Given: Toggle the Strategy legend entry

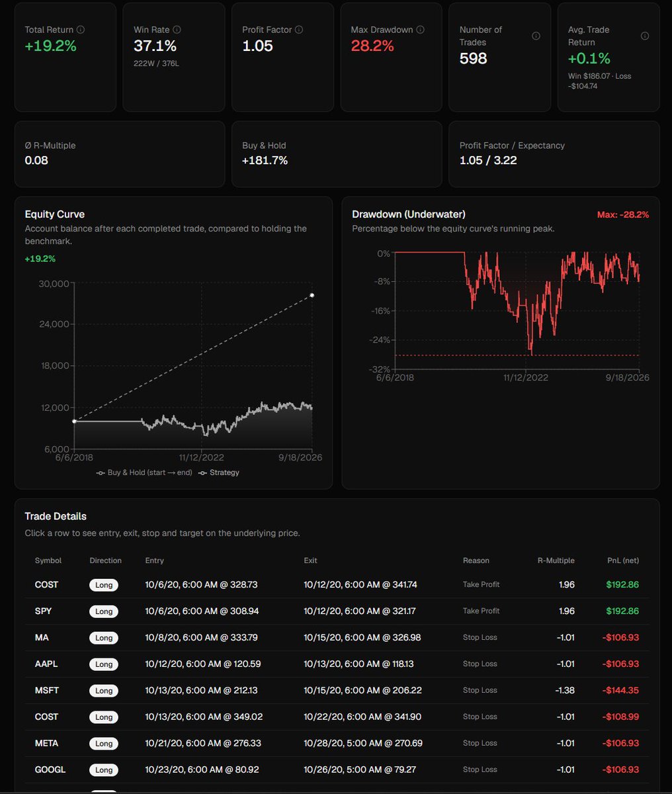Looking at the screenshot, I should 219,472.
